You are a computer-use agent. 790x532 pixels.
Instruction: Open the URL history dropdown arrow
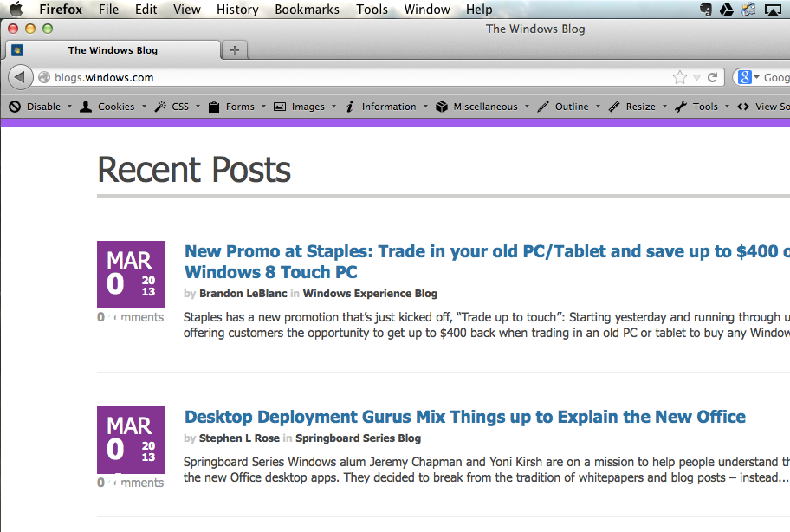point(696,78)
